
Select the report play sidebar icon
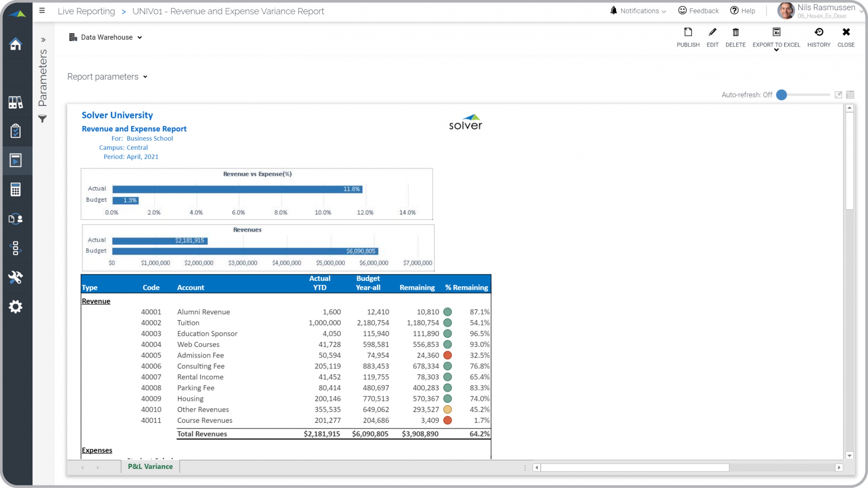coord(16,161)
